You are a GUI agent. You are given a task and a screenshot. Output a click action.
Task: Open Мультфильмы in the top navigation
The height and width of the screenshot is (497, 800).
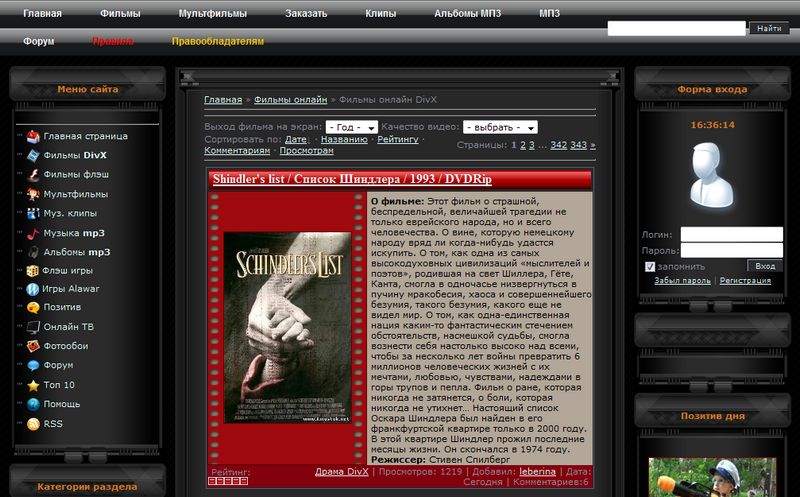pyautogui.click(x=213, y=14)
